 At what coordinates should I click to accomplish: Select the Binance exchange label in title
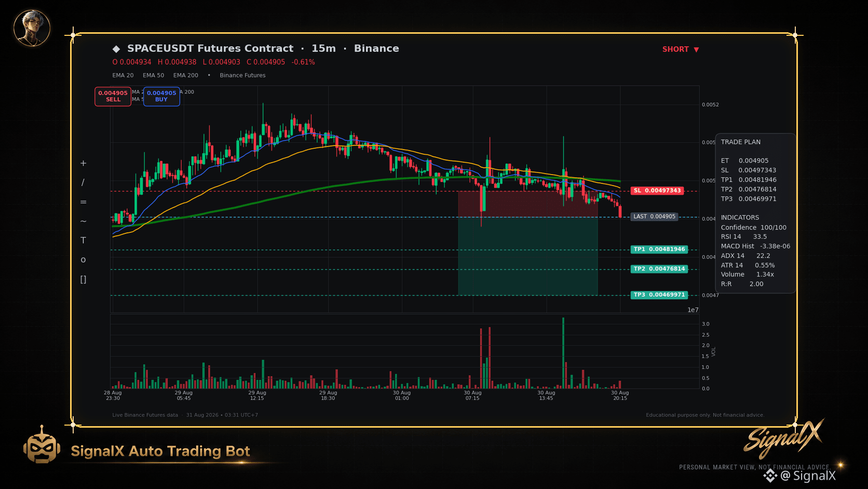click(x=376, y=48)
